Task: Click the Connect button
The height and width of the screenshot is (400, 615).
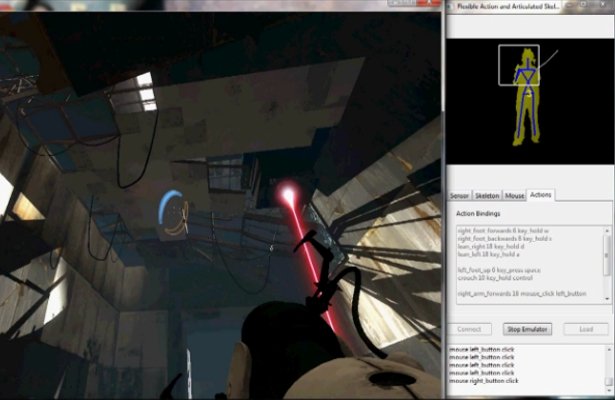Action: [x=469, y=328]
